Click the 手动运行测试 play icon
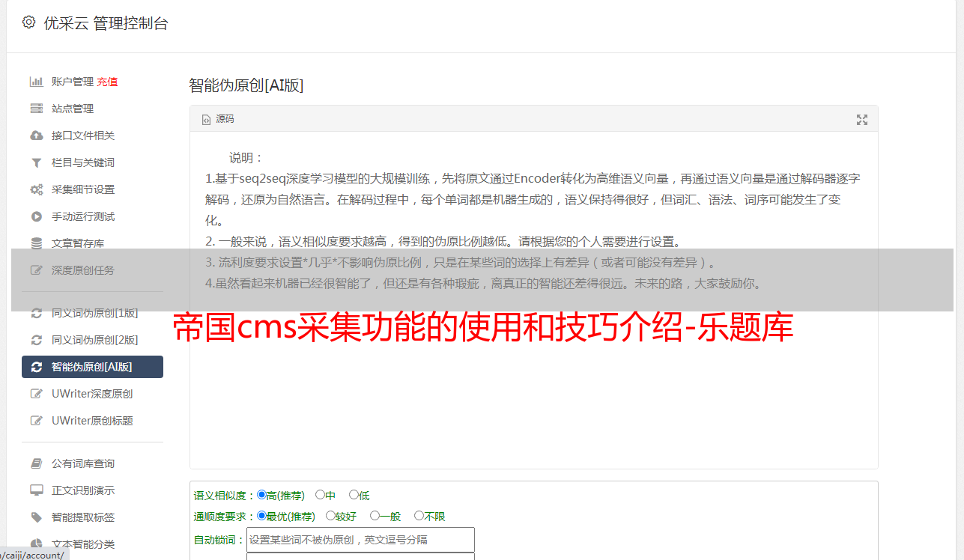This screenshot has width=964, height=560. pyautogui.click(x=36, y=216)
